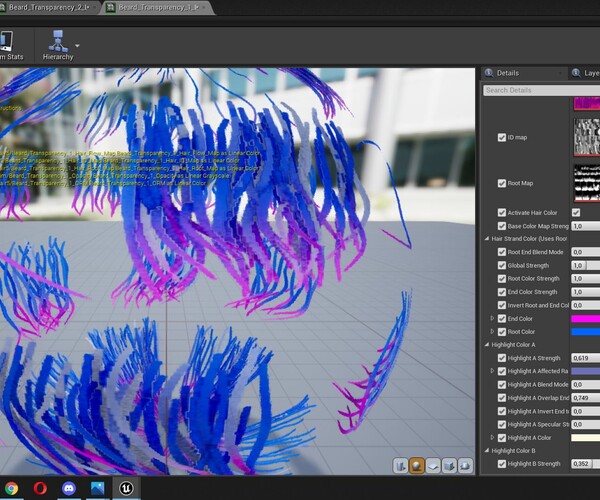Toggle the End Color override checkbox
The width and height of the screenshot is (600, 500).
click(x=502, y=318)
